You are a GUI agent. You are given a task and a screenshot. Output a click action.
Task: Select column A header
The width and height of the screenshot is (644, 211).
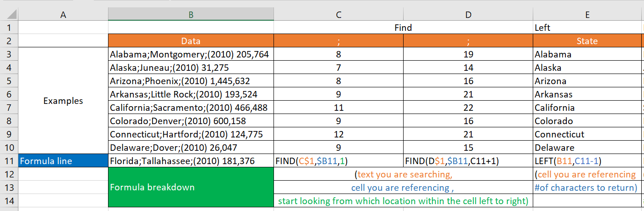[x=63, y=14]
